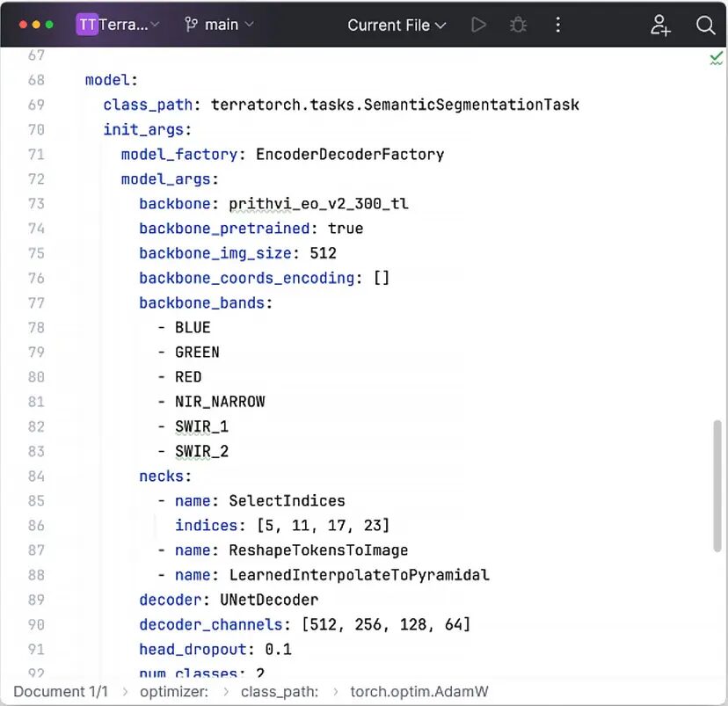Expand the Terra... project name dropdown

128,25
